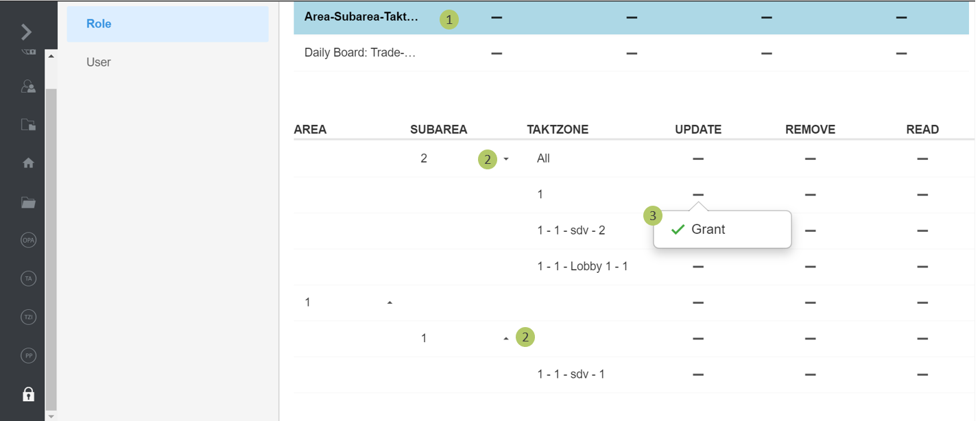Image resolution: width=980 pixels, height=421 pixels.
Task: Open the OPA module icon
Action: [28, 241]
